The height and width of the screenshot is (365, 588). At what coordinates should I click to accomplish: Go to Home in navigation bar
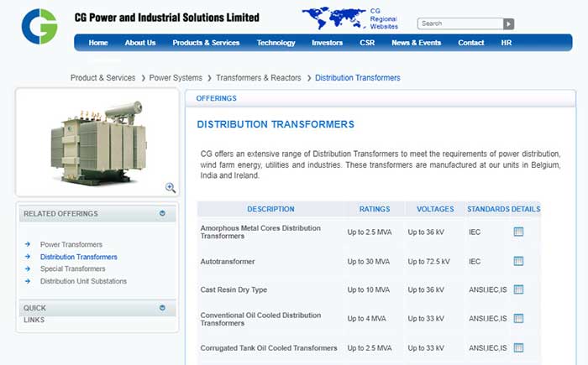(x=98, y=43)
